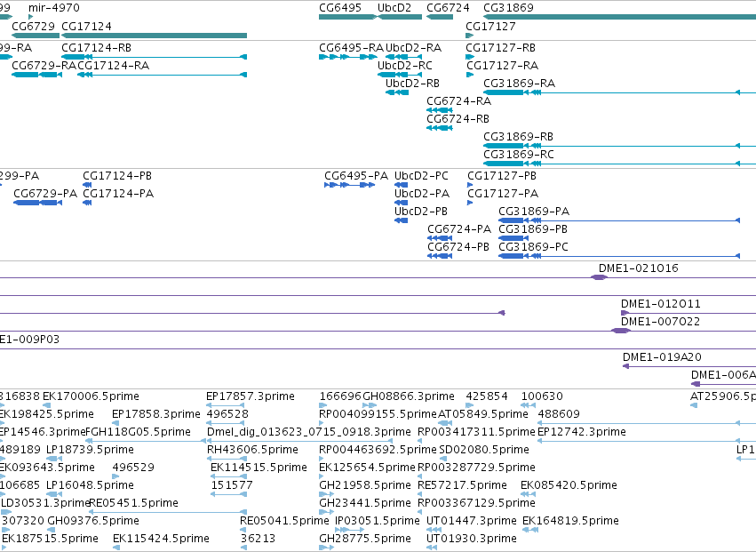Click the 'CG6495-RA' transcript label
Image resolution: width=756 pixels, height=552 pixels.
pyautogui.click(x=352, y=48)
